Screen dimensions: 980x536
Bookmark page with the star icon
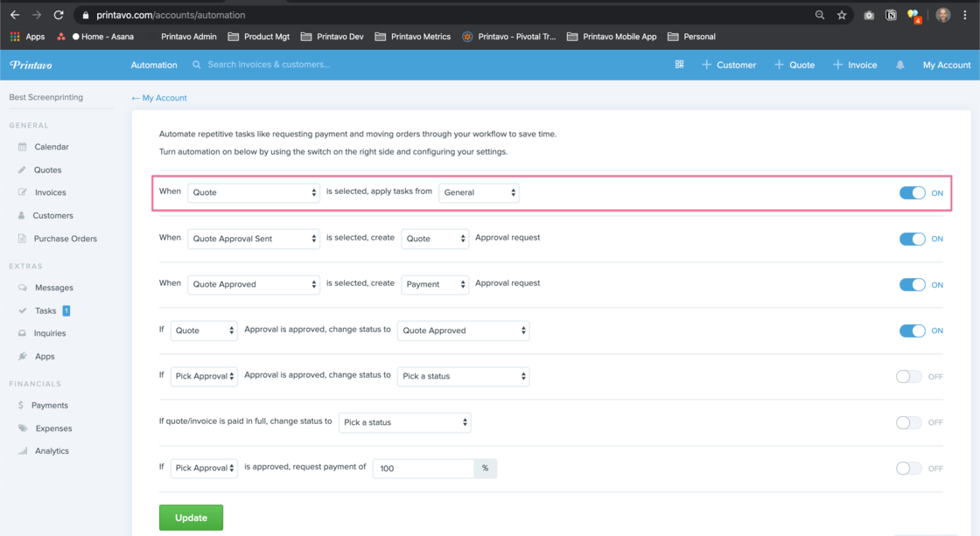tap(842, 15)
